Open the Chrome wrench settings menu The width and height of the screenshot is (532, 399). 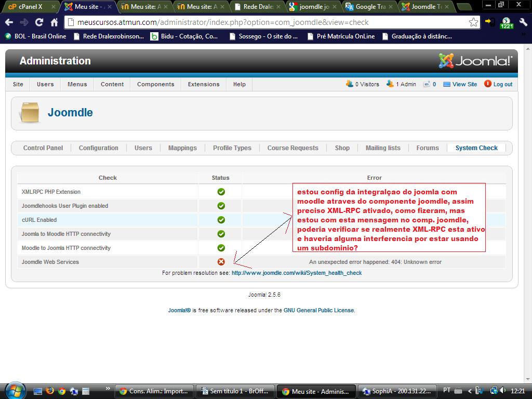(x=523, y=22)
